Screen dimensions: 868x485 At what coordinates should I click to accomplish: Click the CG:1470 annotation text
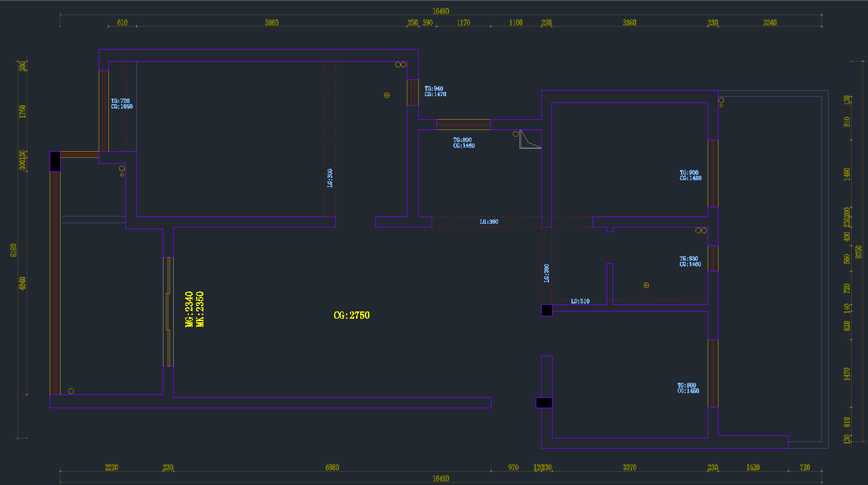point(435,94)
